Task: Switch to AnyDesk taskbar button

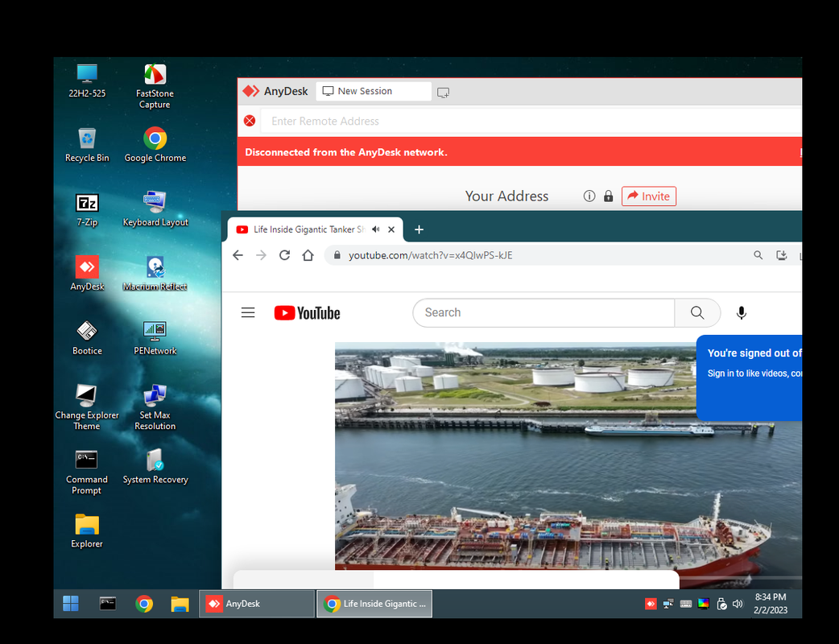Action: coord(257,604)
